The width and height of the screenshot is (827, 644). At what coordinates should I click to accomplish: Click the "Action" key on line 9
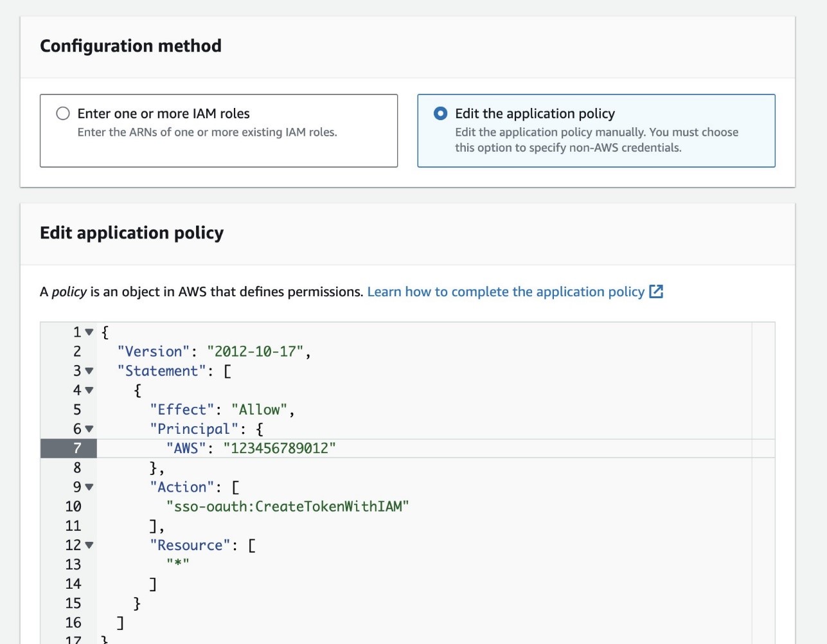point(182,487)
